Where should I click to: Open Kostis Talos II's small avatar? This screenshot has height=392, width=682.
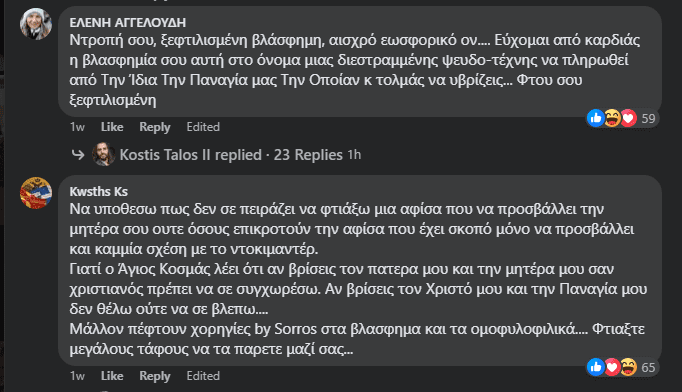[104, 154]
